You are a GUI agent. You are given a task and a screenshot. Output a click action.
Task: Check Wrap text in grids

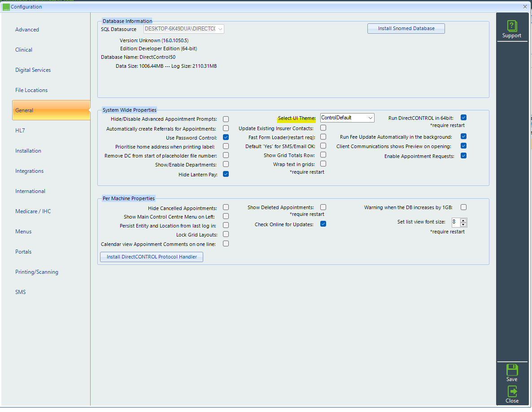(323, 164)
